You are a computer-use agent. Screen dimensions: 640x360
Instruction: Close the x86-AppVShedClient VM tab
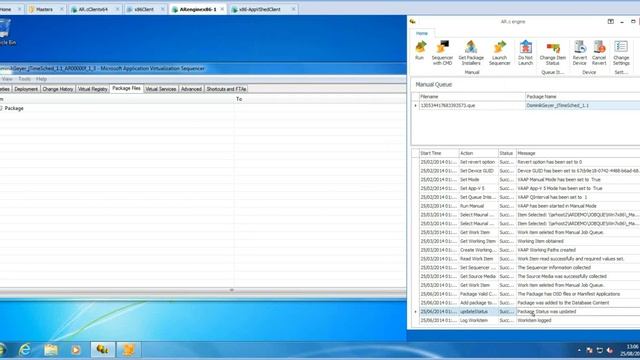[293, 9]
